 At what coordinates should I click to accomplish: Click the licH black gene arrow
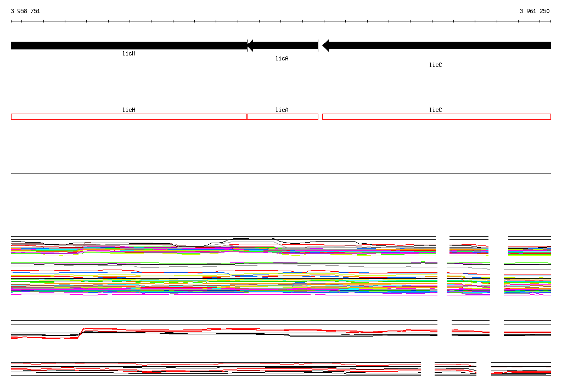(129, 46)
